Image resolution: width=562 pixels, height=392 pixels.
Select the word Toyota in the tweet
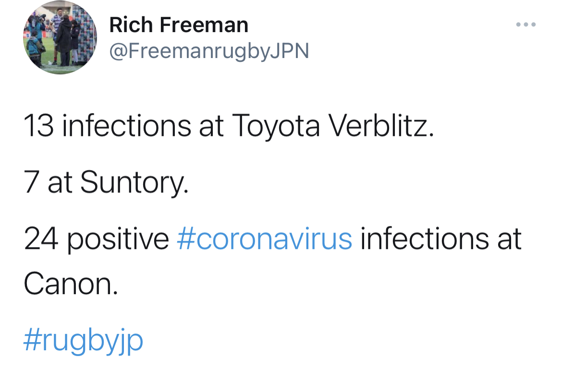[277, 126]
